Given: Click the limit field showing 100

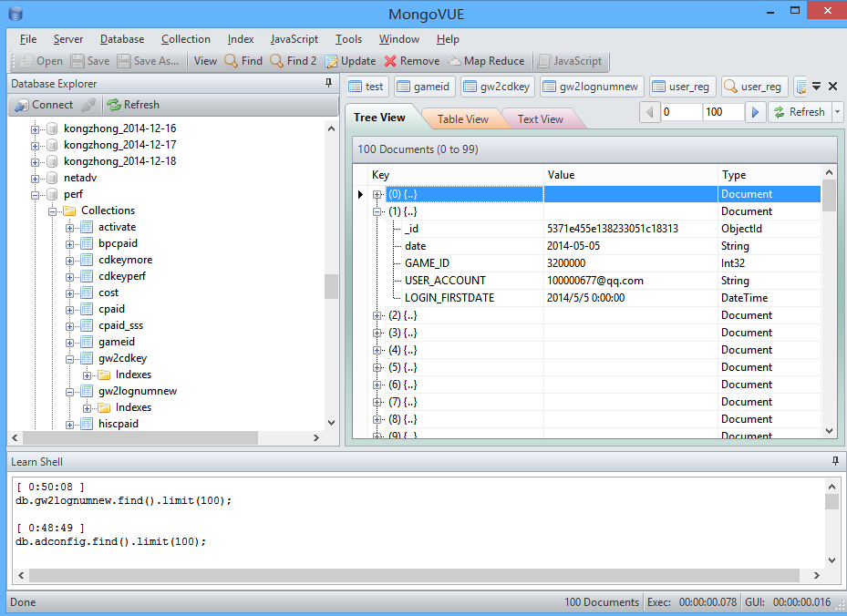Looking at the screenshot, I should [723, 112].
